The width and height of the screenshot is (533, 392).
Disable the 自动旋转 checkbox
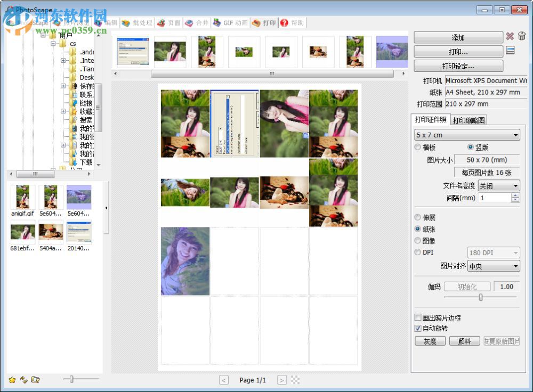[418, 329]
